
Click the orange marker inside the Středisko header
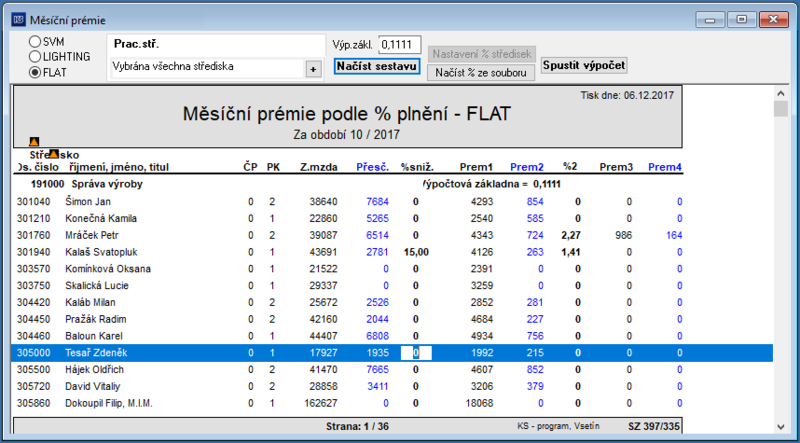coord(54,153)
